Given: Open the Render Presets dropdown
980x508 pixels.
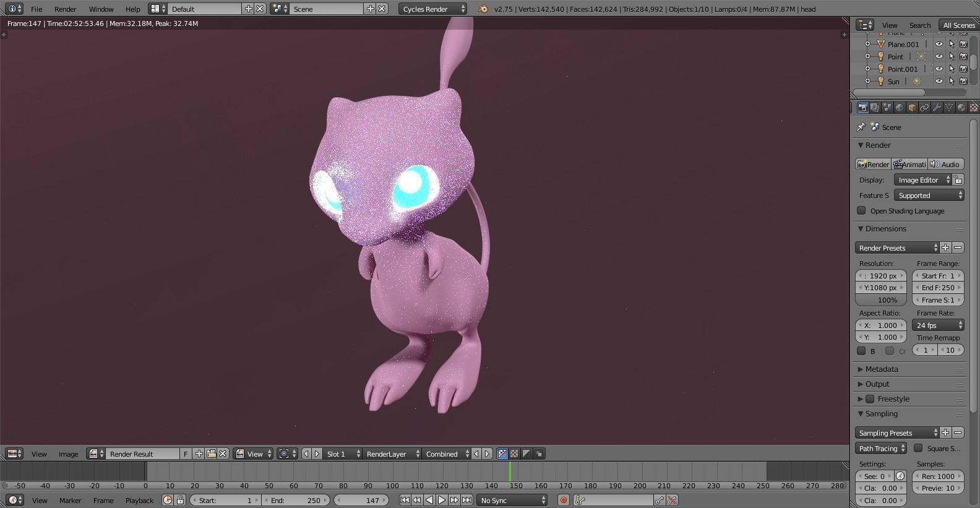Looking at the screenshot, I should click(x=897, y=248).
